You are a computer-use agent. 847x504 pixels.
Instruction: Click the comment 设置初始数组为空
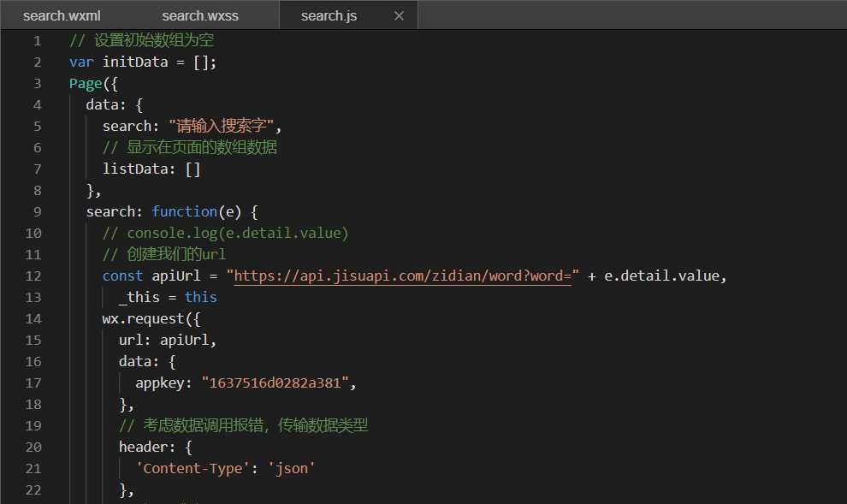pyautogui.click(x=141, y=40)
